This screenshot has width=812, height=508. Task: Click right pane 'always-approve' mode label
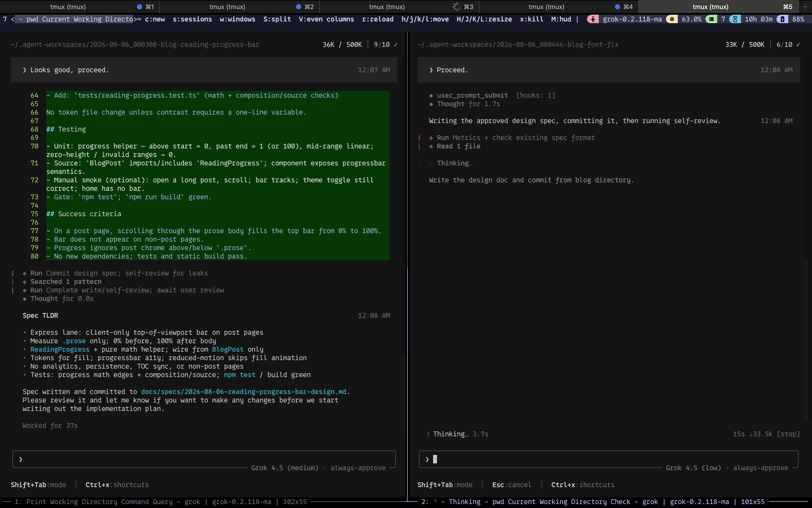(761, 468)
